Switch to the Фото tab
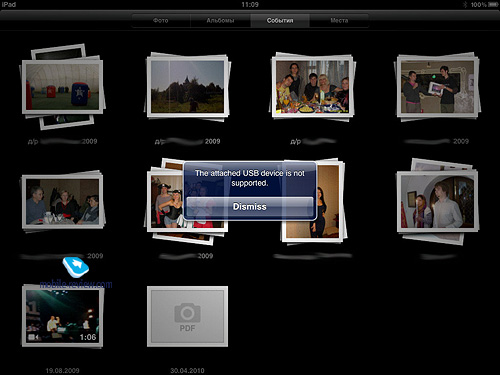Screen dimensions: 500x375 (161, 21)
